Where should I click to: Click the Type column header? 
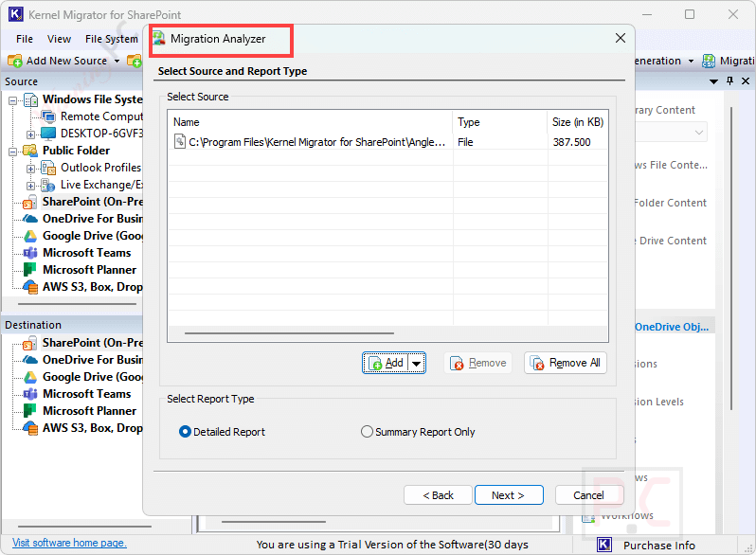click(x=499, y=122)
